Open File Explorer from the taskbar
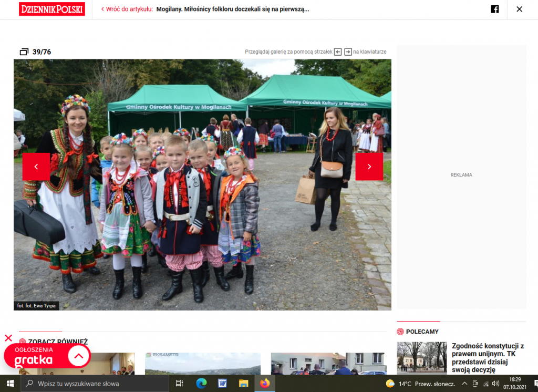 [243, 384]
